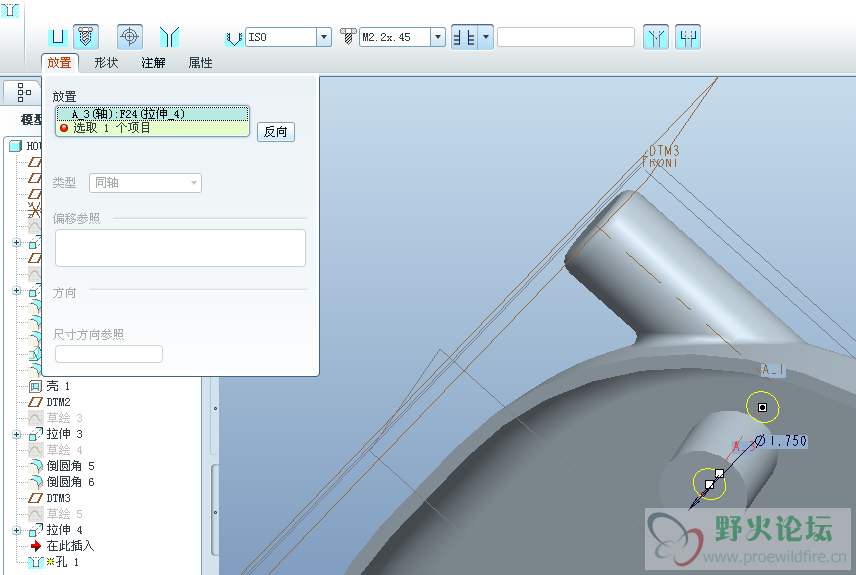Select the simple hole type icon
Viewport: 856px width, 575px height.
tap(58, 38)
